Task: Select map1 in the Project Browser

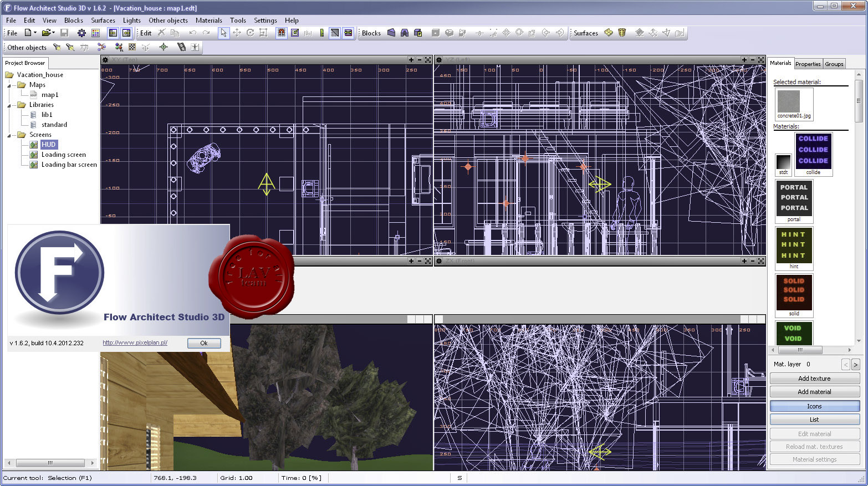Action: tap(50, 95)
